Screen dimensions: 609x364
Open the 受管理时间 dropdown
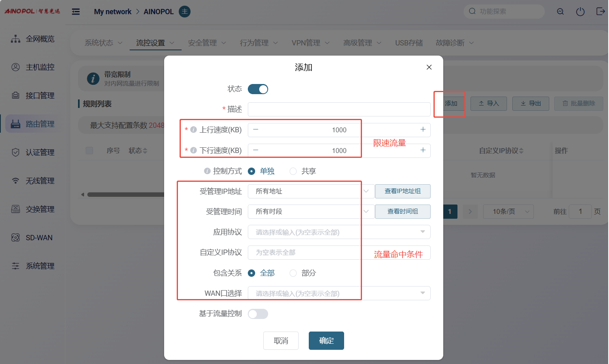(311, 212)
